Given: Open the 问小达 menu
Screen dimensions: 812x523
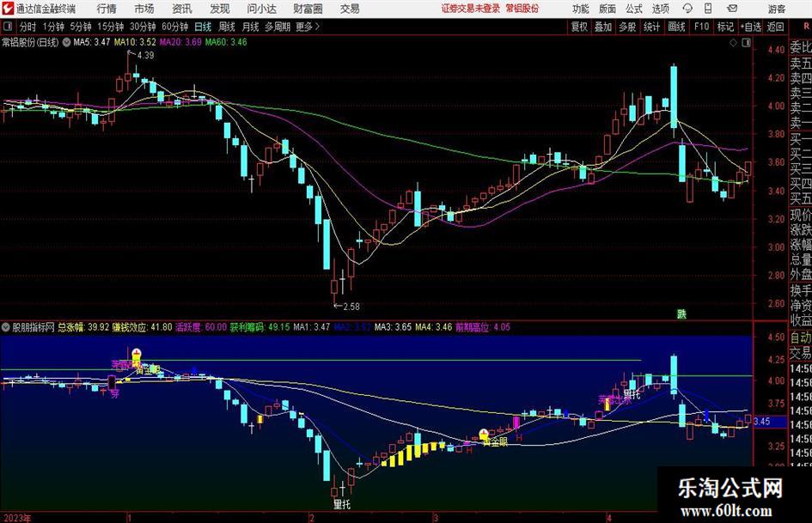Looking at the screenshot, I should tap(261, 9).
